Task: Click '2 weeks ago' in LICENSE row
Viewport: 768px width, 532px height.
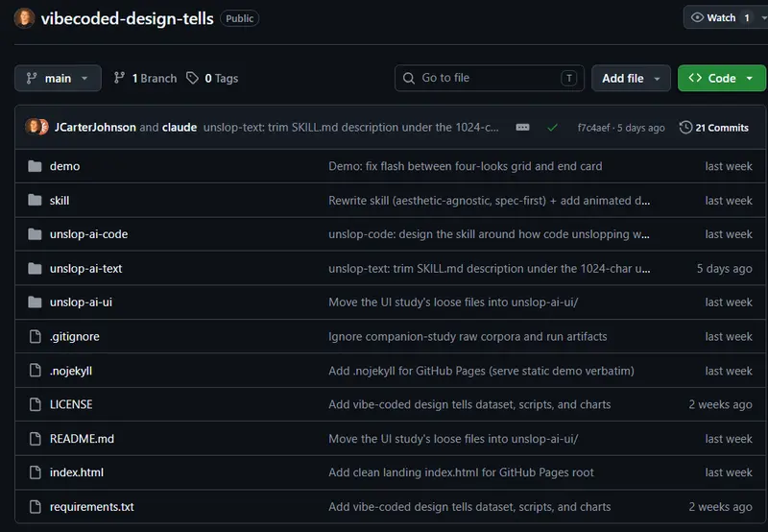Action: pyautogui.click(x=721, y=404)
